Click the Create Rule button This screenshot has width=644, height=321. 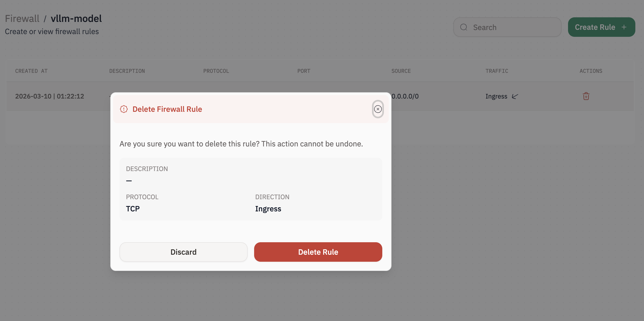tap(595, 27)
